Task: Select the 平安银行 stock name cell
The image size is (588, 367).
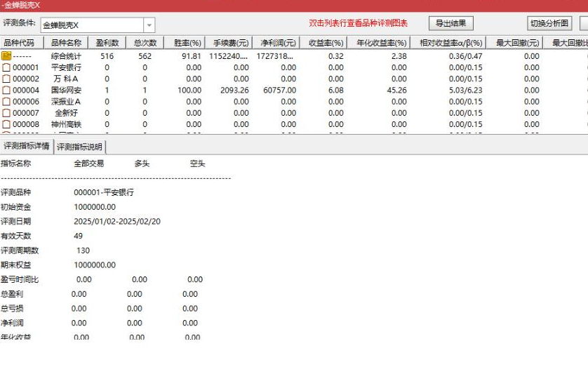Action: tap(66, 68)
